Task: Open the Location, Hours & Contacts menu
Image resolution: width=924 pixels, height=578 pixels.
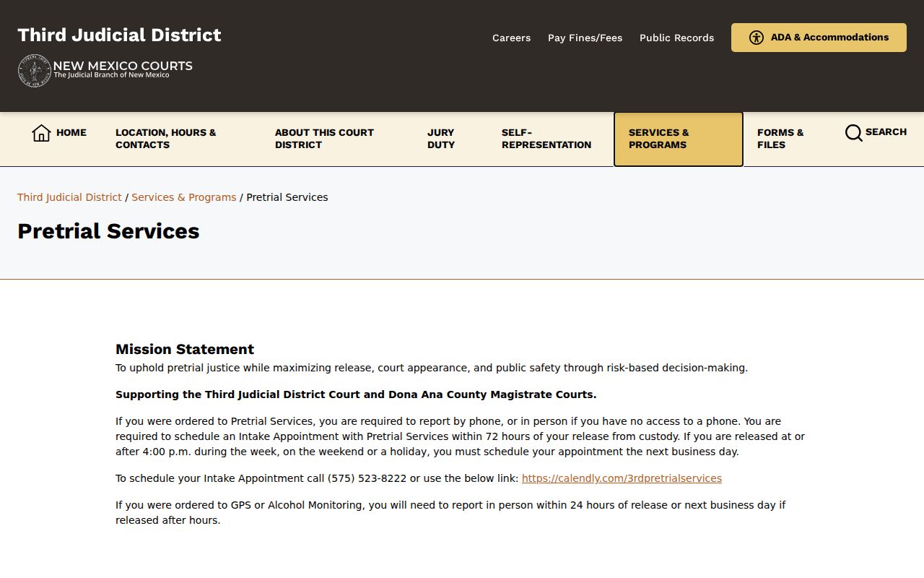Action: click(x=166, y=139)
